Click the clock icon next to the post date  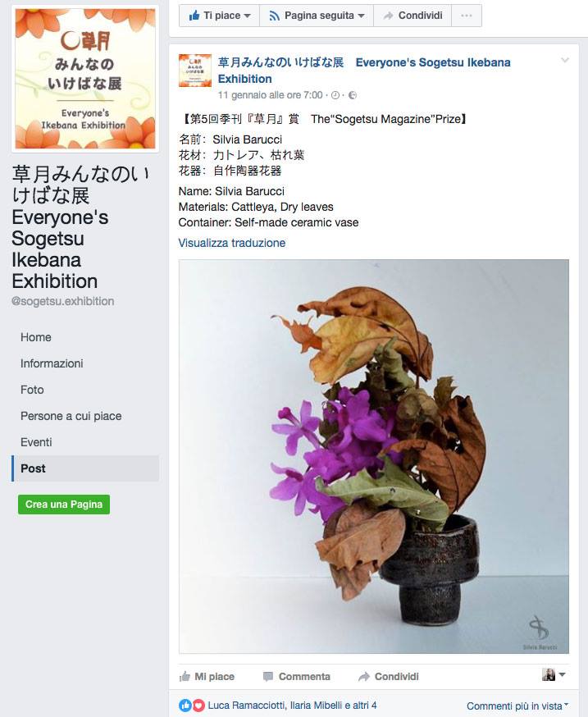pyautogui.click(x=335, y=95)
